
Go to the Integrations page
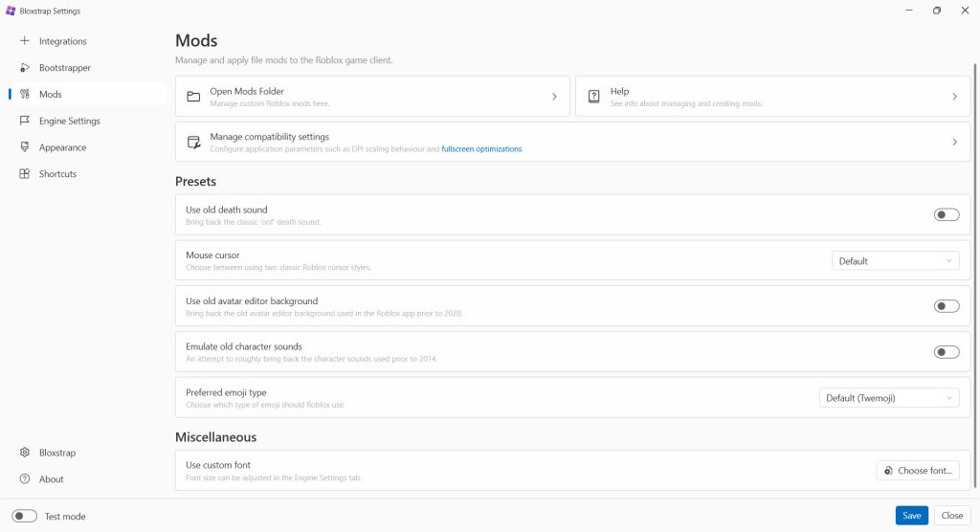pos(62,41)
